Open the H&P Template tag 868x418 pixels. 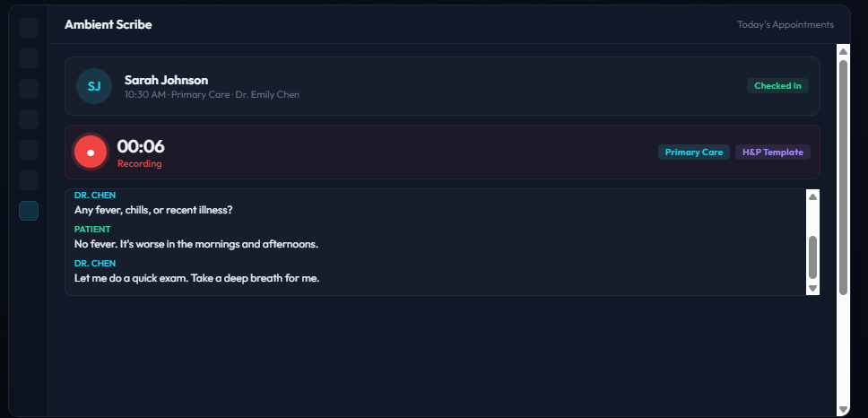pyautogui.click(x=772, y=152)
